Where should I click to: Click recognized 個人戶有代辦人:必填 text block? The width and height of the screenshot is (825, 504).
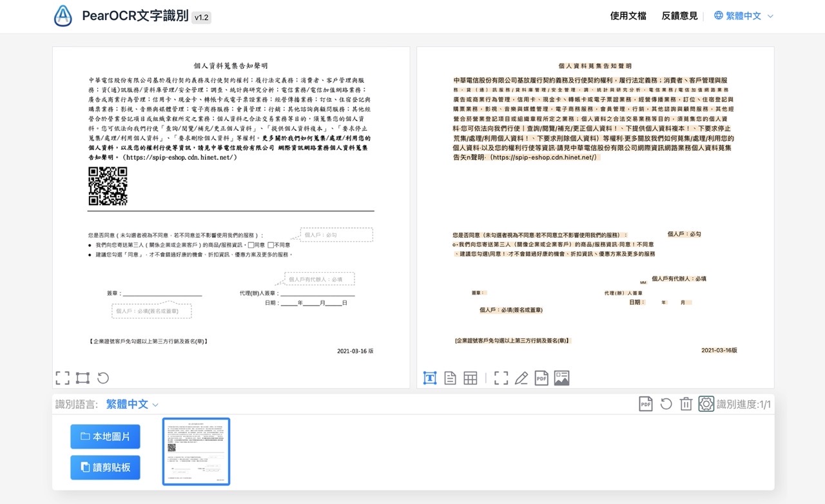coord(679,278)
